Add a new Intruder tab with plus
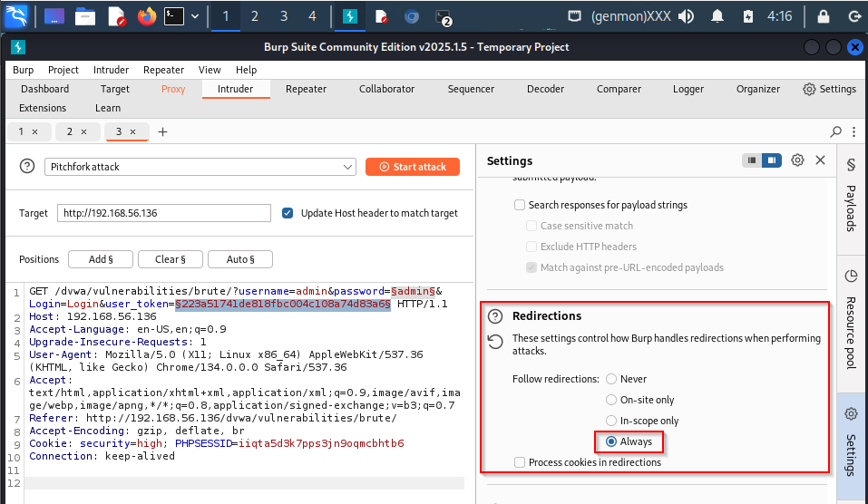The height and width of the screenshot is (504, 868). (162, 131)
